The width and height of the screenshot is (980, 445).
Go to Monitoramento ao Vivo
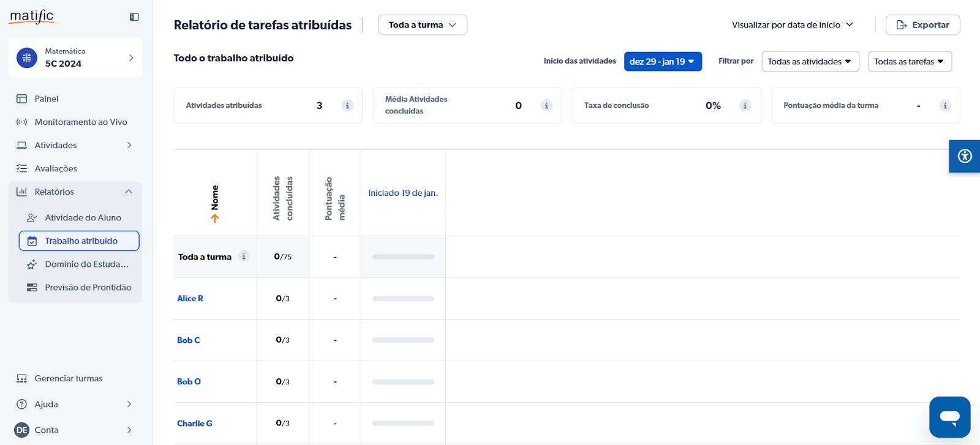click(x=81, y=122)
